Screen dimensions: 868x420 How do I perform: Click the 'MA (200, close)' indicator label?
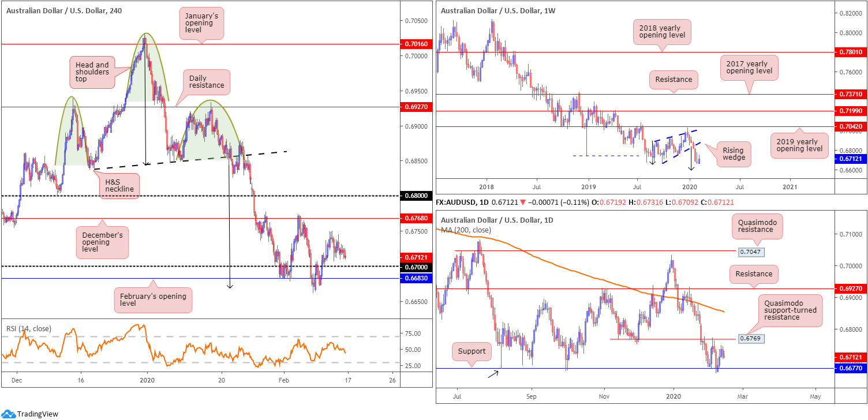[467, 230]
